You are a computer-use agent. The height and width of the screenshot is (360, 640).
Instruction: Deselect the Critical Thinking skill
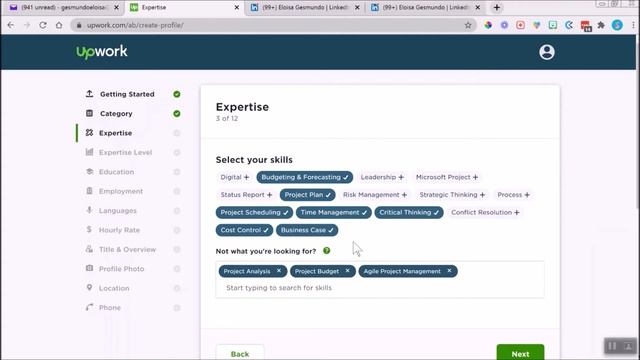(409, 212)
